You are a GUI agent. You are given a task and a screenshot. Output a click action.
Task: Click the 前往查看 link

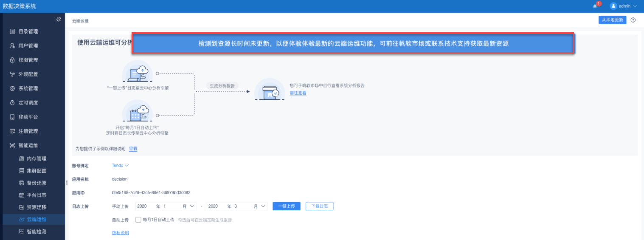click(298, 93)
